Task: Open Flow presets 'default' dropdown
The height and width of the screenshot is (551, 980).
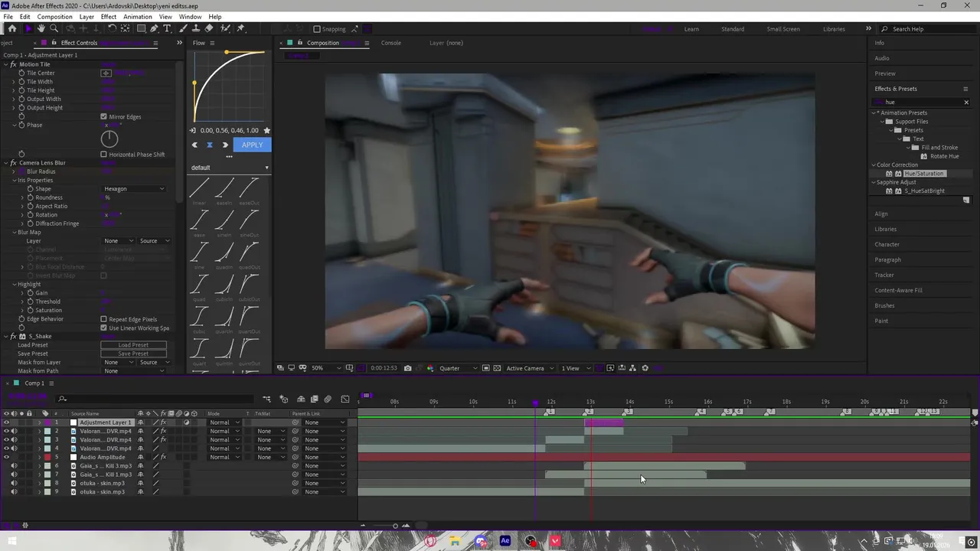Action: [230, 168]
